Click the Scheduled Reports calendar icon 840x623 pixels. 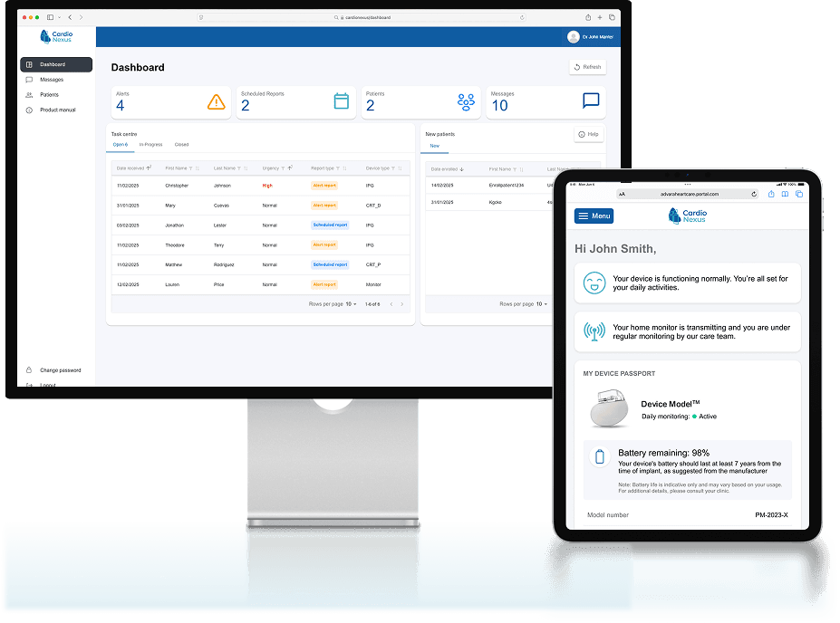click(342, 101)
